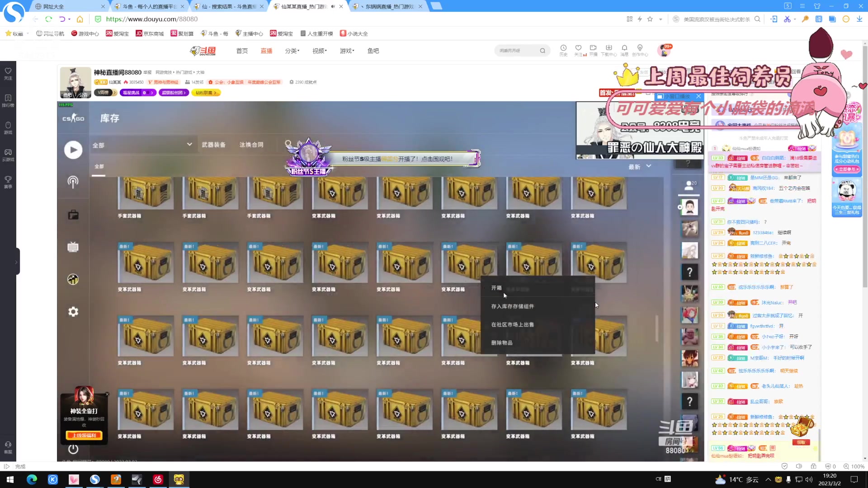Go to Douyu 首页
The height and width of the screenshot is (488, 868).
coord(242,51)
